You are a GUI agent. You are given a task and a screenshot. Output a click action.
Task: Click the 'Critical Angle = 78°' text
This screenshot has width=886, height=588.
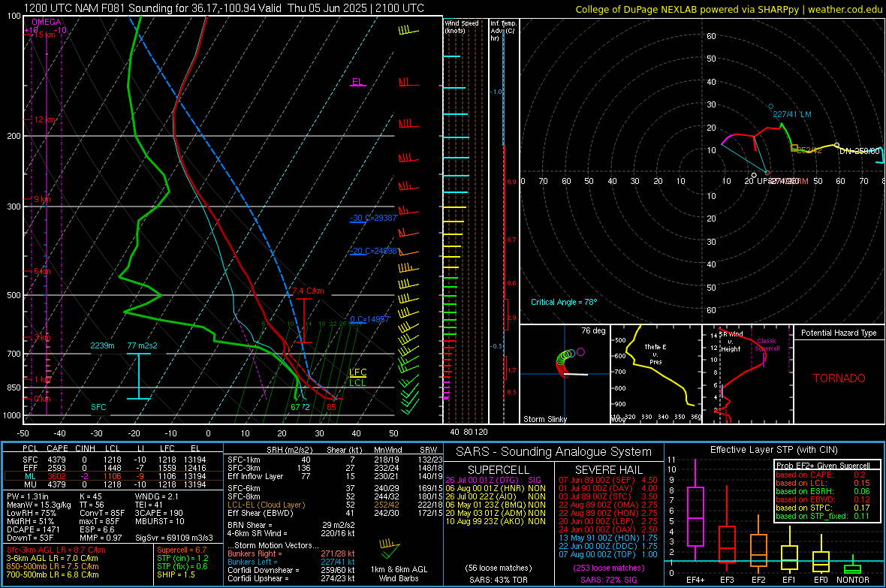(564, 302)
